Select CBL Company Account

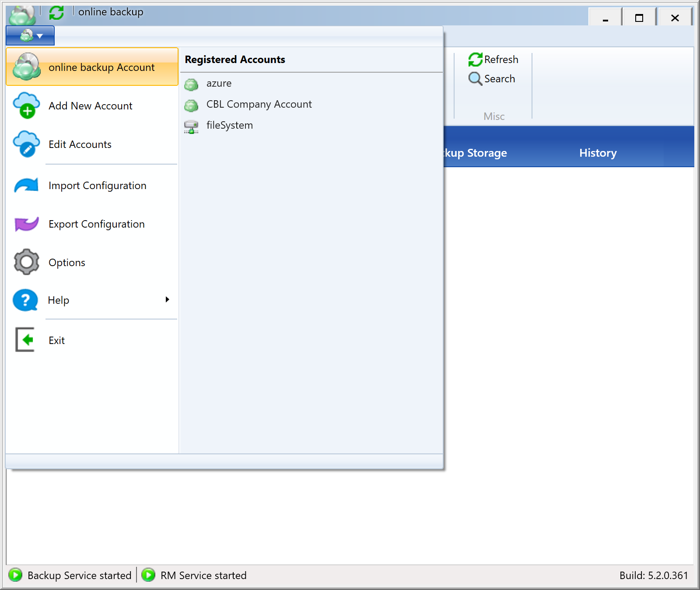pos(311,104)
